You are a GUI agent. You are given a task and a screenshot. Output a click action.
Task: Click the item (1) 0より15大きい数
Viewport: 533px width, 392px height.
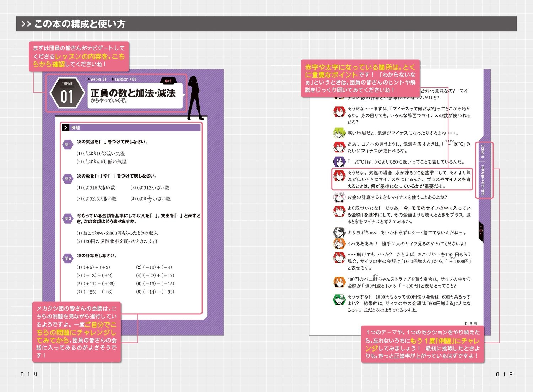(96, 187)
